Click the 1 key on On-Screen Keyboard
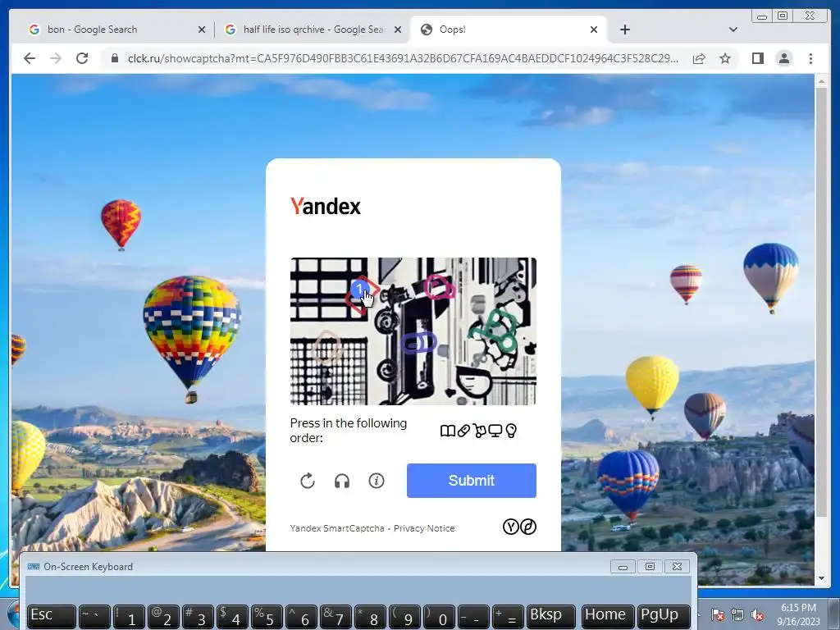Screen dimensions: 840x630 [129, 617]
